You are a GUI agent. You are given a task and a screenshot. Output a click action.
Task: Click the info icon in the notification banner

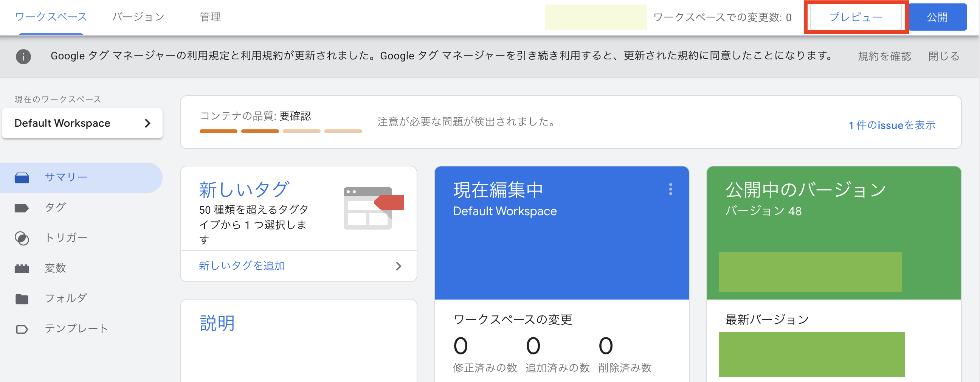tap(23, 57)
